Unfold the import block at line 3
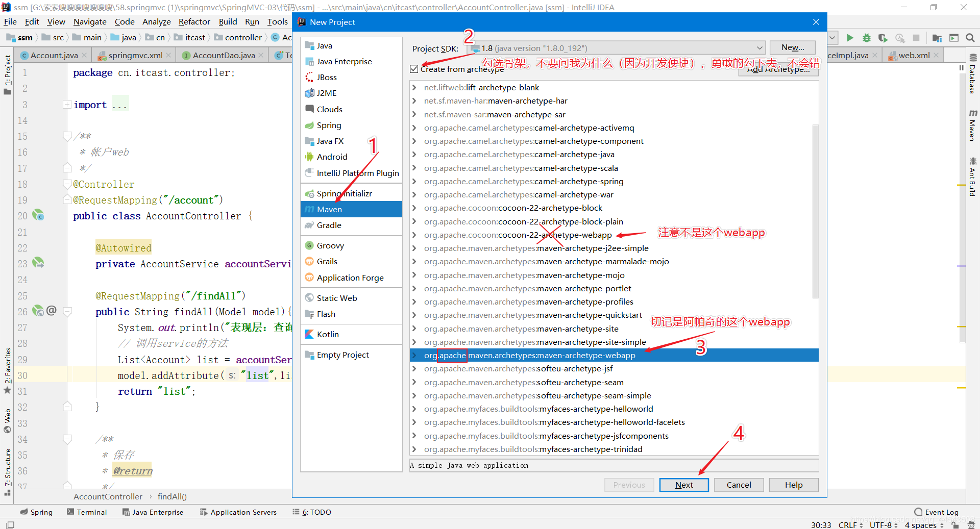The width and height of the screenshot is (980, 529). (67, 105)
